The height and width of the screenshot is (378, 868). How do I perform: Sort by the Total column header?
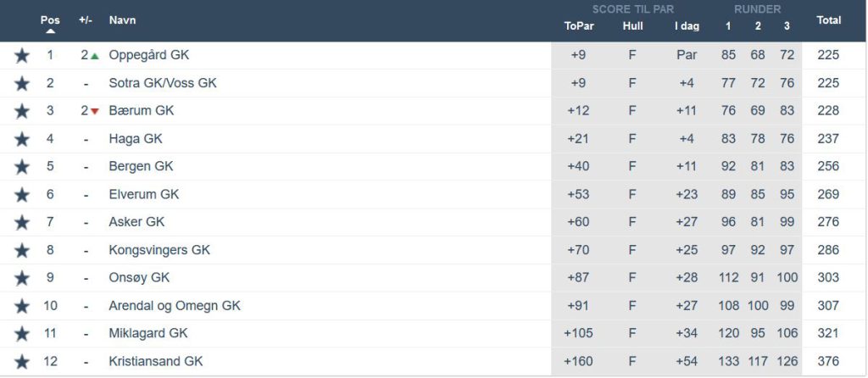click(828, 19)
